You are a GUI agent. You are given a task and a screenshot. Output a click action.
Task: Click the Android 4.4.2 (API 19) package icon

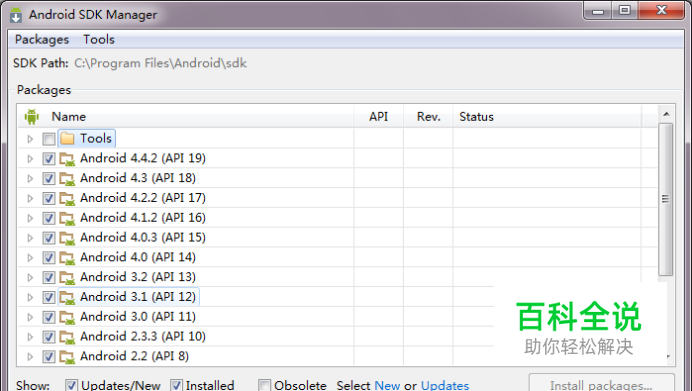pyautogui.click(x=67, y=159)
